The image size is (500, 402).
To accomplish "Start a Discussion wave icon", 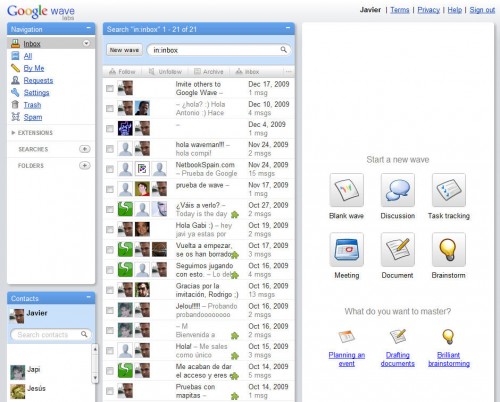I will [398, 190].
